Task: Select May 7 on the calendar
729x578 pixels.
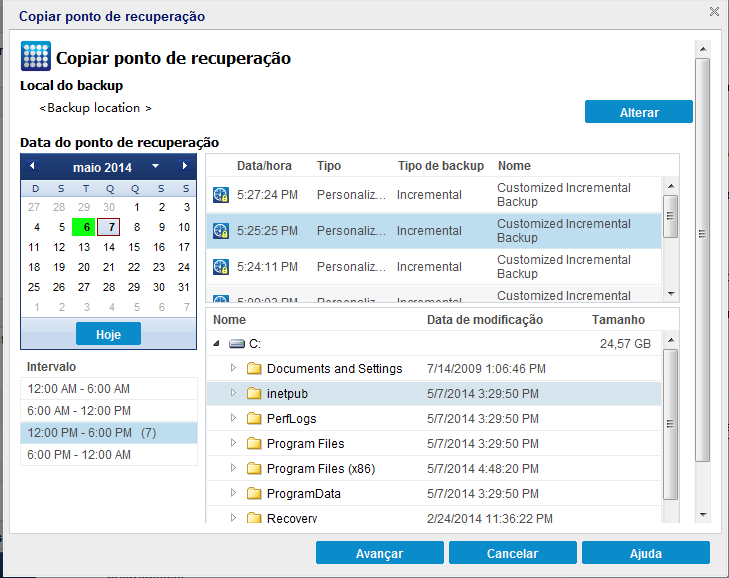Action: pyautogui.click(x=109, y=227)
